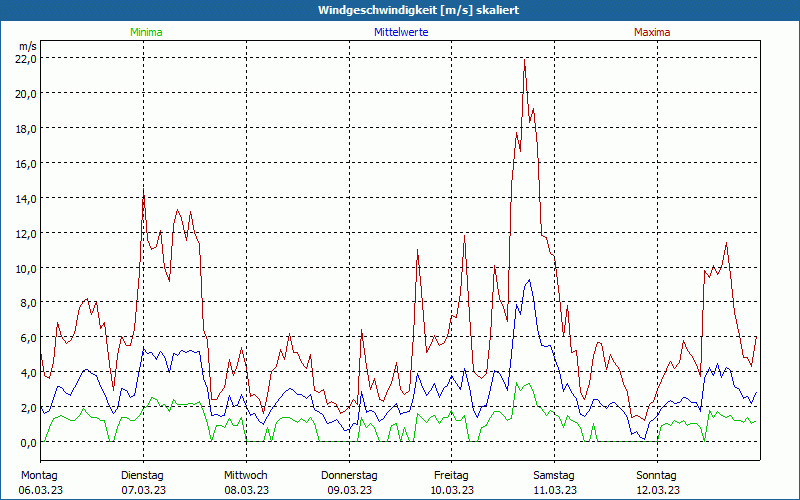Click the 0,0 y-axis value
This screenshot has height=500, width=800.
pos(28,443)
